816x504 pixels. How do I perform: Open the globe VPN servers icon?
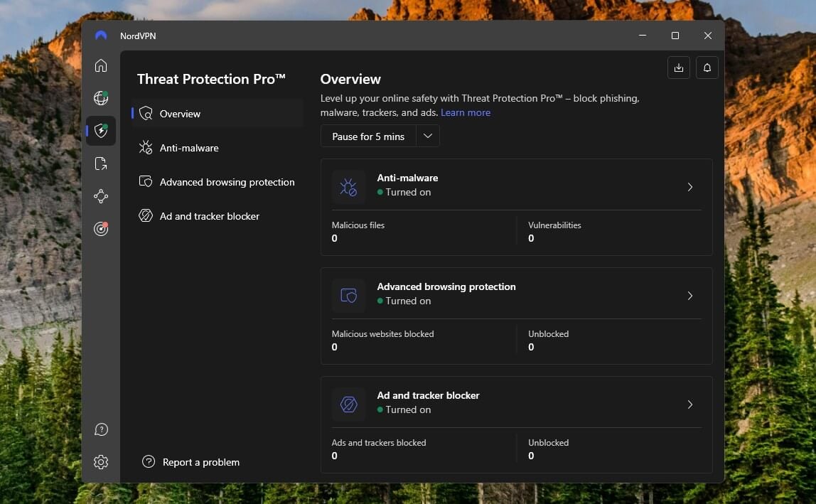(x=101, y=98)
